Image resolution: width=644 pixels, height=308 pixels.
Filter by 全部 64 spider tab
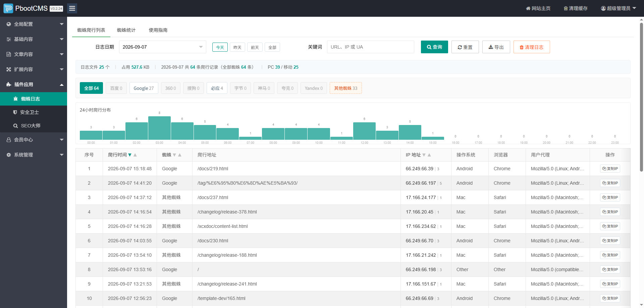point(91,88)
